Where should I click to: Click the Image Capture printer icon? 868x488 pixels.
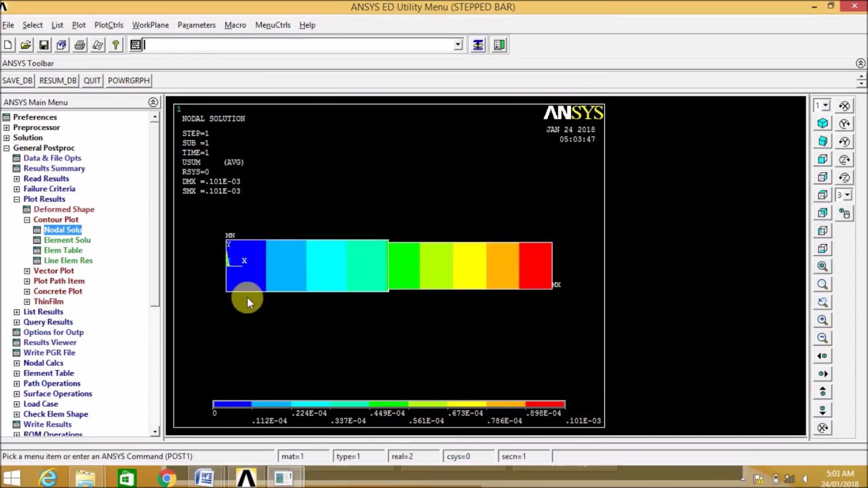click(79, 45)
